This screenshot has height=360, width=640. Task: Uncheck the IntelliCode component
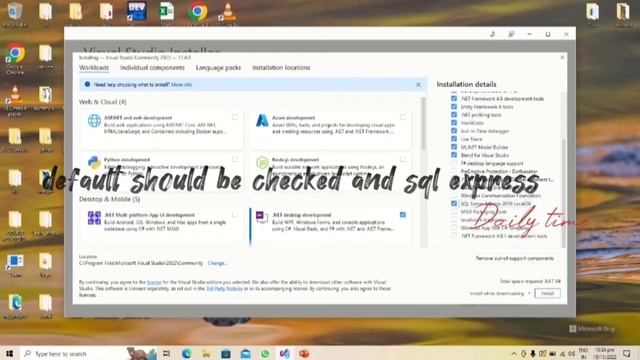pos(454,123)
